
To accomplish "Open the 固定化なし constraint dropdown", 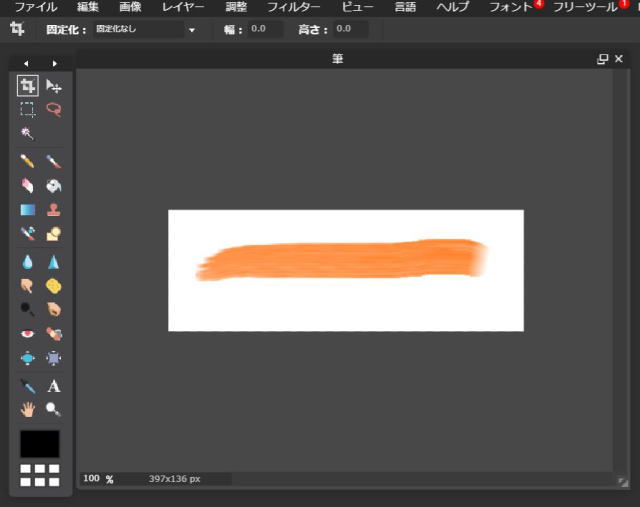I will 145,29.
